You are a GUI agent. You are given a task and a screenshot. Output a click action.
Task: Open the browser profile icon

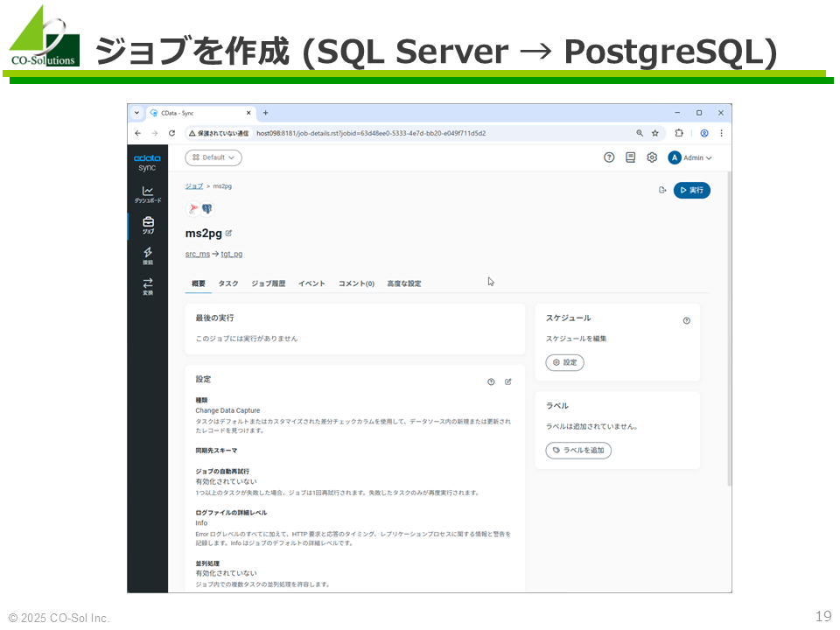tap(704, 133)
